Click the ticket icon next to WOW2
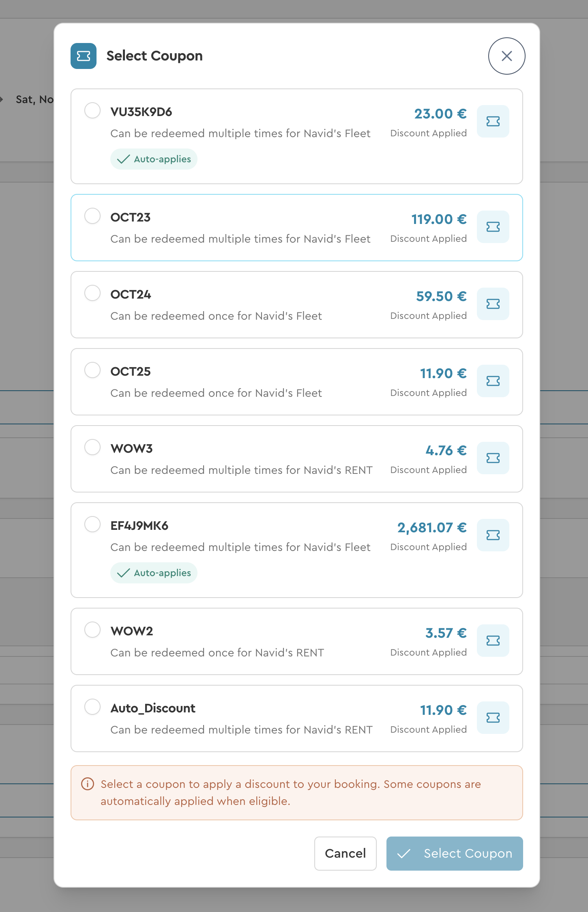 (493, 641)
